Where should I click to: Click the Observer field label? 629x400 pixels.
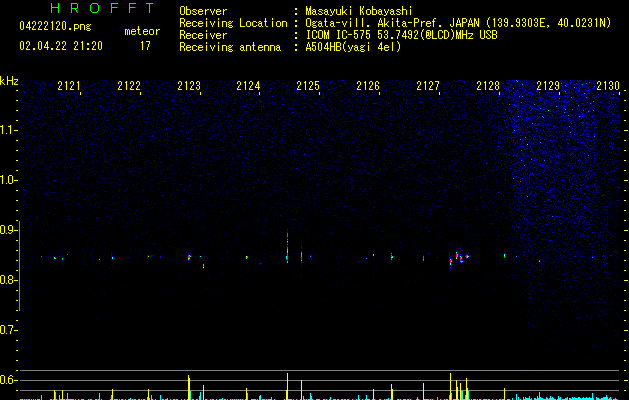click(203, 11)
